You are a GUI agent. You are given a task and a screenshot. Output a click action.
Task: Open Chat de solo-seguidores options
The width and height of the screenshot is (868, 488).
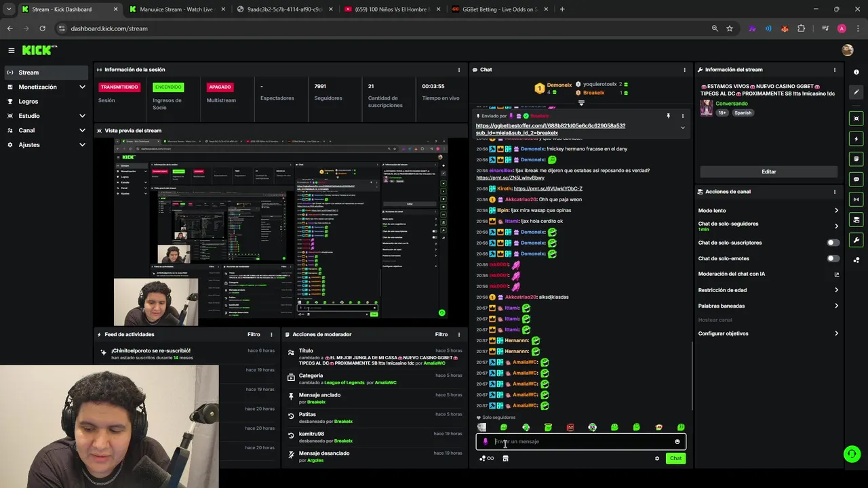click(x=768, y=226)
